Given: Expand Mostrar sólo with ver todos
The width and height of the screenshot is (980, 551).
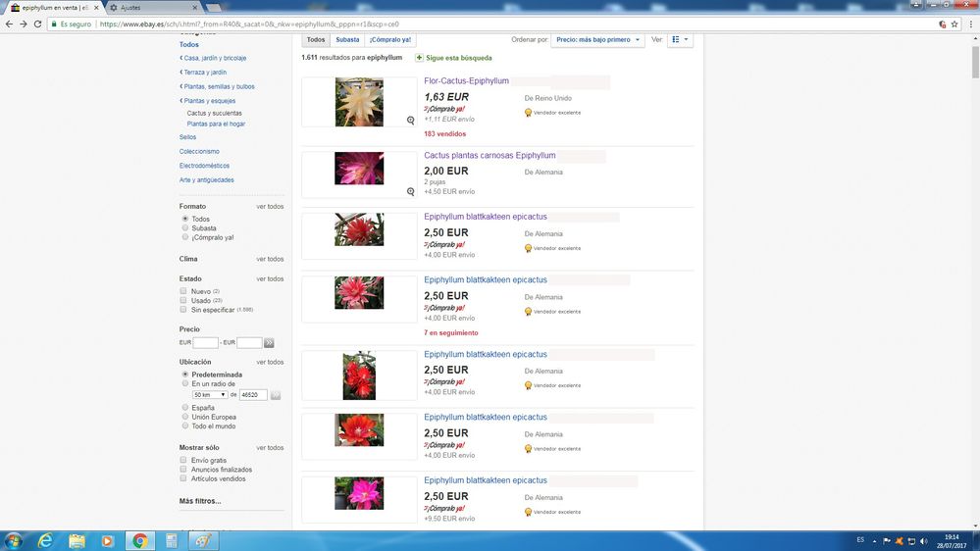Looking at the screenshot, I should coord(270,447).
